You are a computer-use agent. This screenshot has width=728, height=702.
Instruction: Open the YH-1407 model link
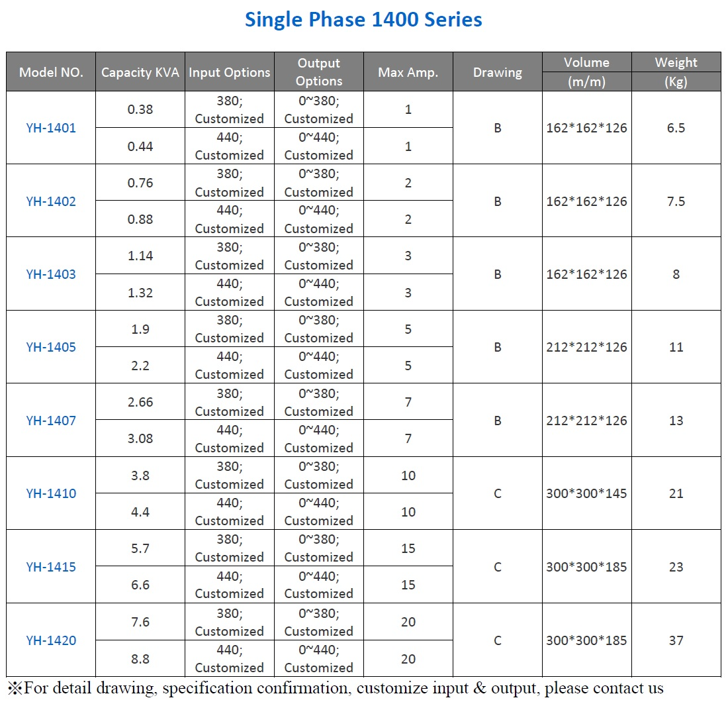point(51,421)
